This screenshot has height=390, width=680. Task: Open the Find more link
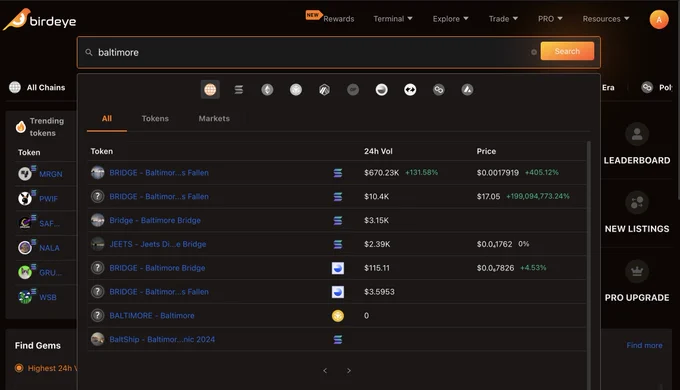tap(644, 345)
